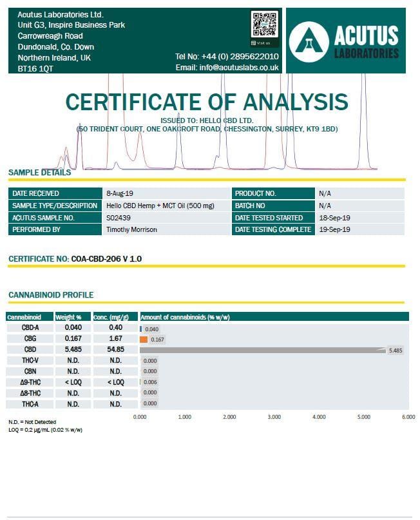
Task: Select the 'ISSUED TO: HELLO CBD LTD.' line
Action: 207,120
